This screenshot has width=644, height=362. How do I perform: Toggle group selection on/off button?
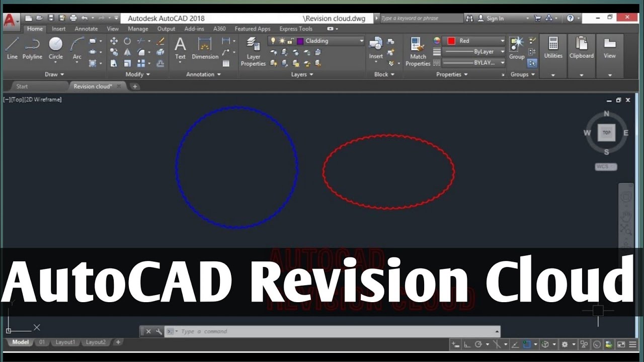tap(532, 63)
